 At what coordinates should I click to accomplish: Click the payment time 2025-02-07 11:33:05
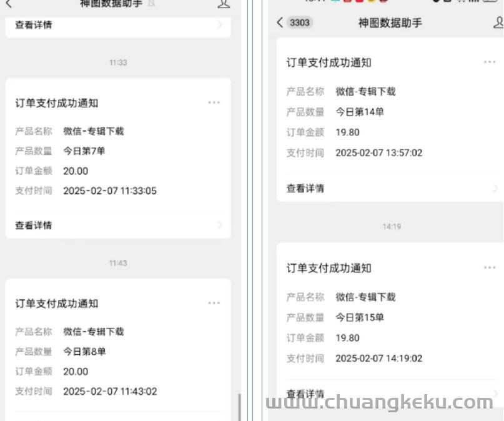tap(110, 191)
